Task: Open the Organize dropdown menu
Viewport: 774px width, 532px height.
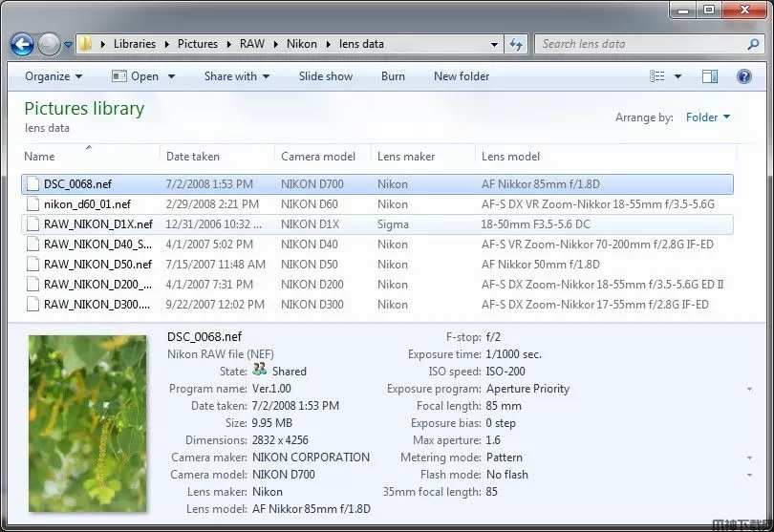Action: 54,76
